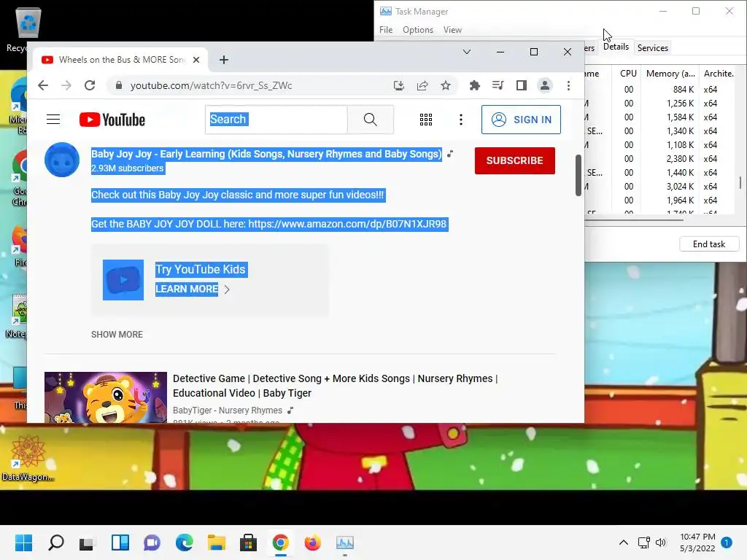Open Microsoft Store from taskbar
Image resolution: width=747 pixels, height=560 pixels.
248,542
